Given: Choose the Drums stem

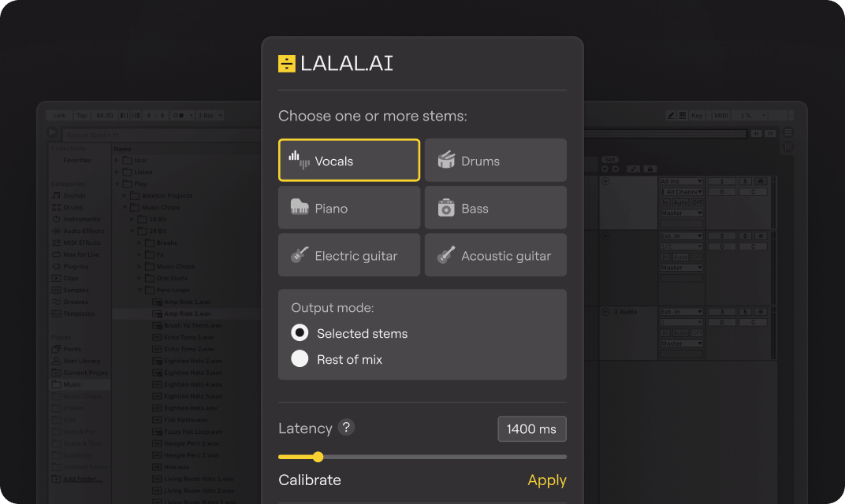Looking at the screenshot, I should (495, 161).
